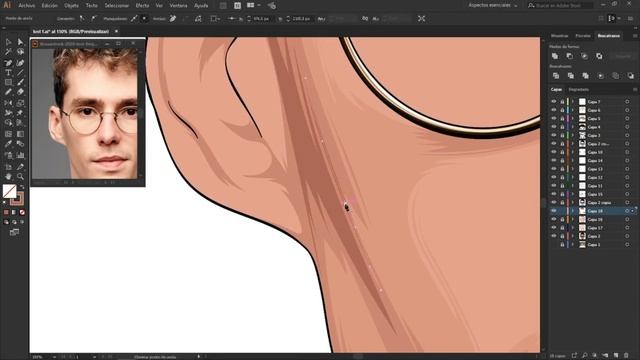Toggle visibility of layer Capa 2 copia
This screenshot has height=360, width=640.
click(x=554, y=202)
